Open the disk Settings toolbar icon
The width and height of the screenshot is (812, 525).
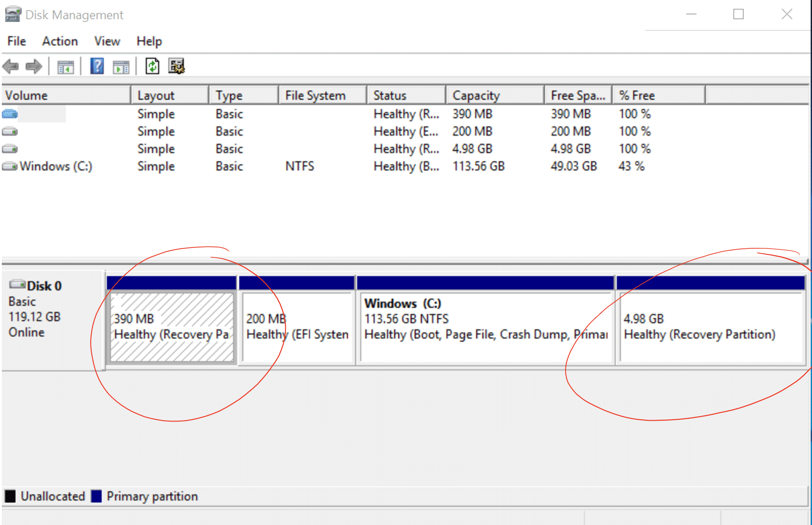(x=176, y=67)
